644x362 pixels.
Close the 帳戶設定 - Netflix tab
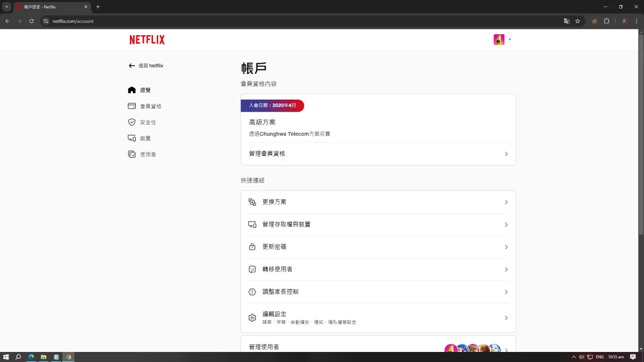tap(86, 7)
